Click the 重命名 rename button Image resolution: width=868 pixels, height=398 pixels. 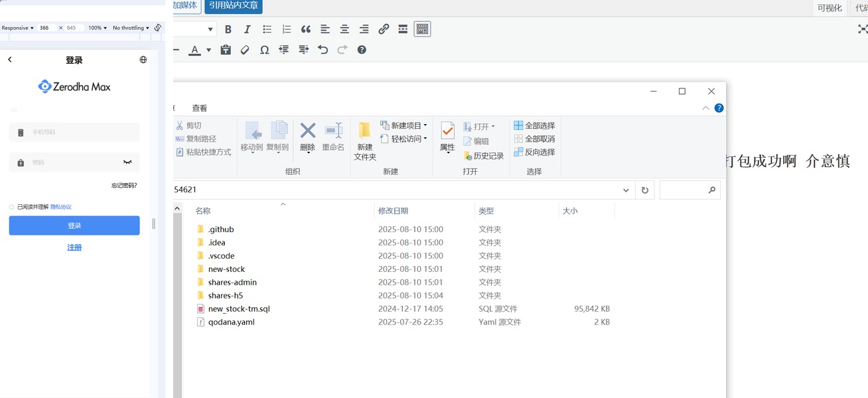point(333,137)
